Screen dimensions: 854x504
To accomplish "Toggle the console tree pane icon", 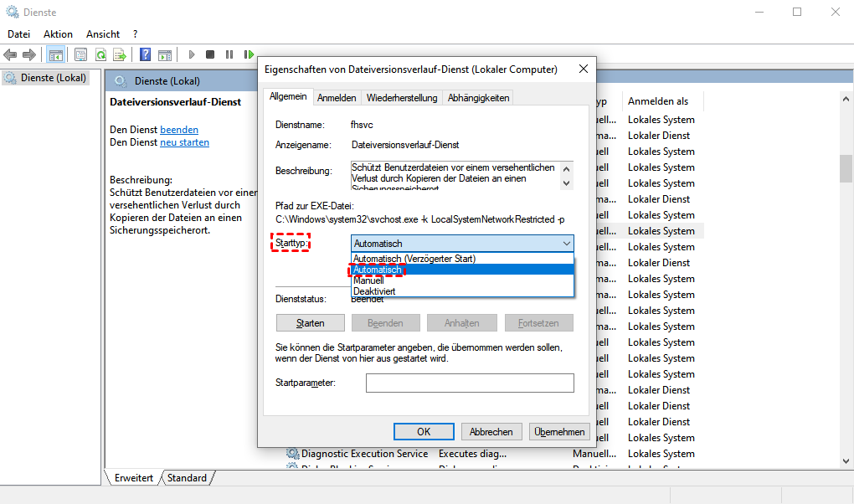I will point(55,54).
